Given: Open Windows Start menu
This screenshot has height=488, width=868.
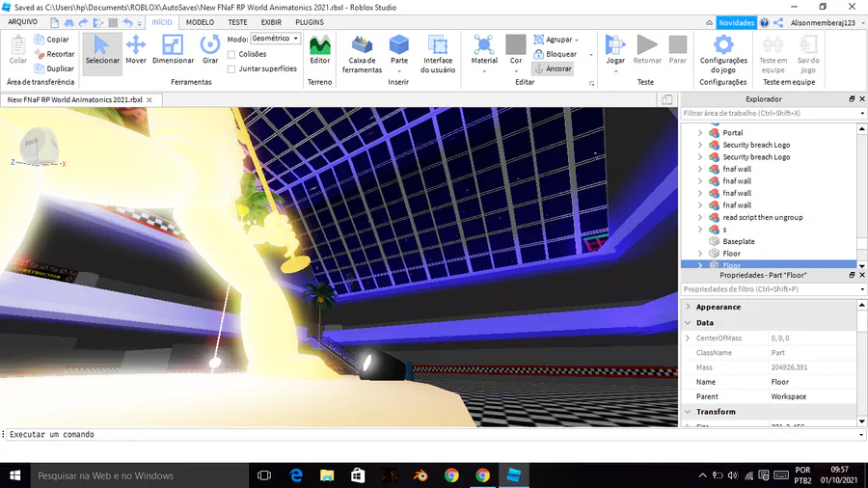Looking at the screenshot, I should [x=14, y=475].
